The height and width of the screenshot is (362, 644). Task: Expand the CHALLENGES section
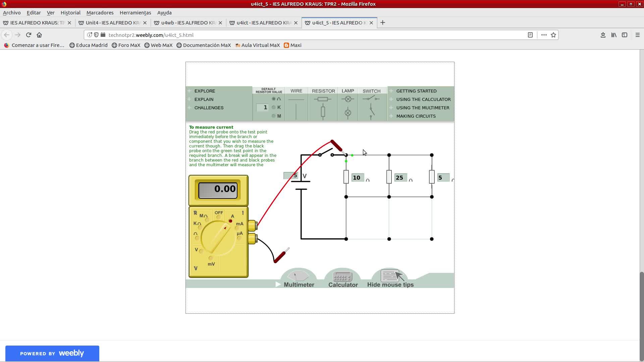tap(209, 108)
